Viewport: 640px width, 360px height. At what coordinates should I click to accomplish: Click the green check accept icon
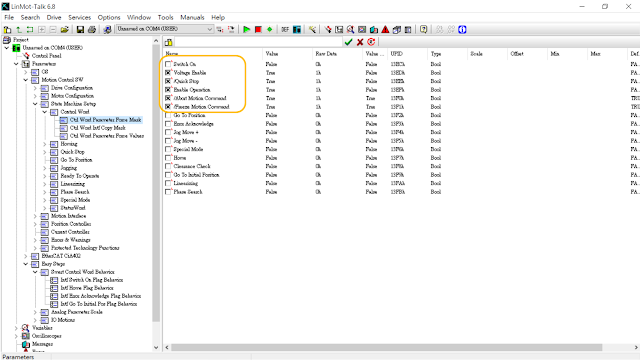[x=348, y=42]
